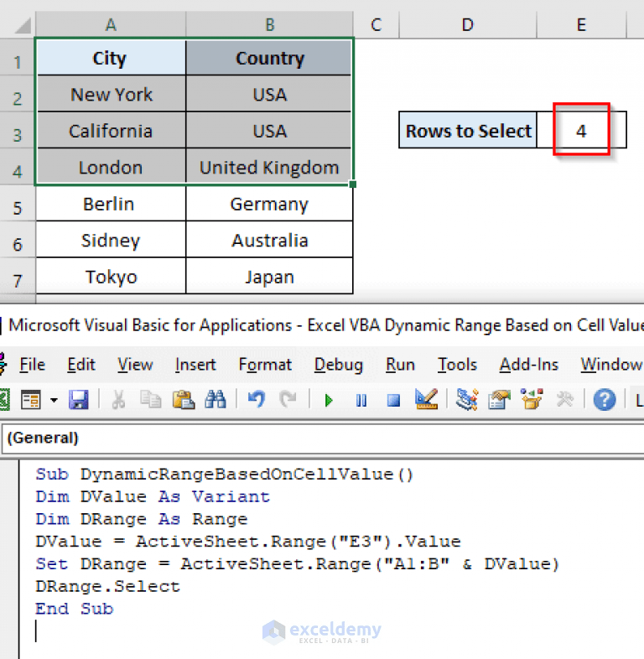The height and width of the screenshot is (659, 644).
Task: Expand the Insert object dropdown arrow
Action: 54,400
